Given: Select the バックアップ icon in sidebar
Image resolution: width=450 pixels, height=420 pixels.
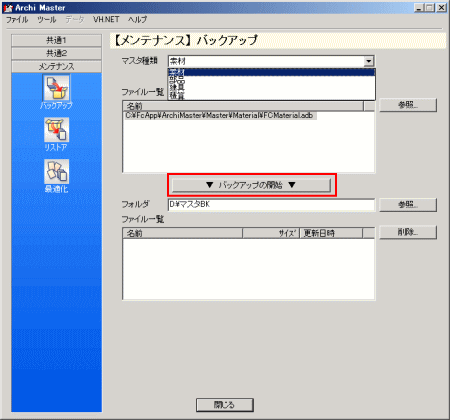Looking at the screenshot, I should [56, 88].
